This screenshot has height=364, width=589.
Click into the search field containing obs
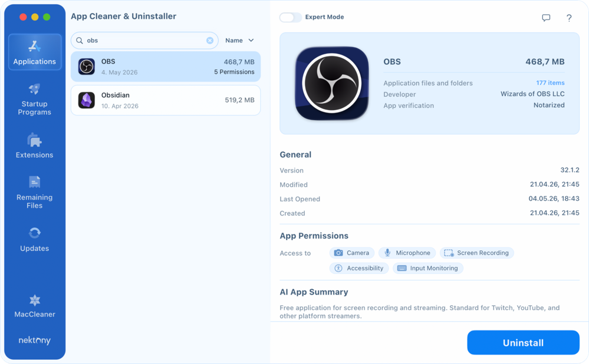pos(144,41)
